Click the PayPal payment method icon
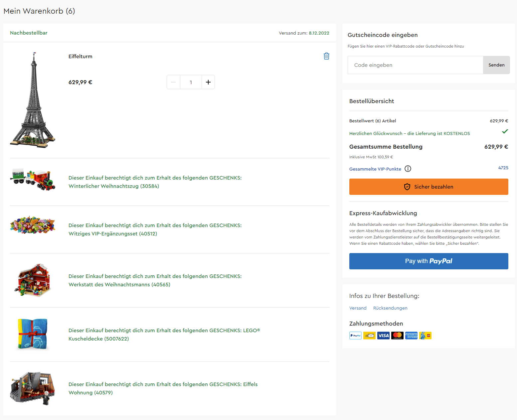The height and width of the screenshot is (420, 517). 356,336
